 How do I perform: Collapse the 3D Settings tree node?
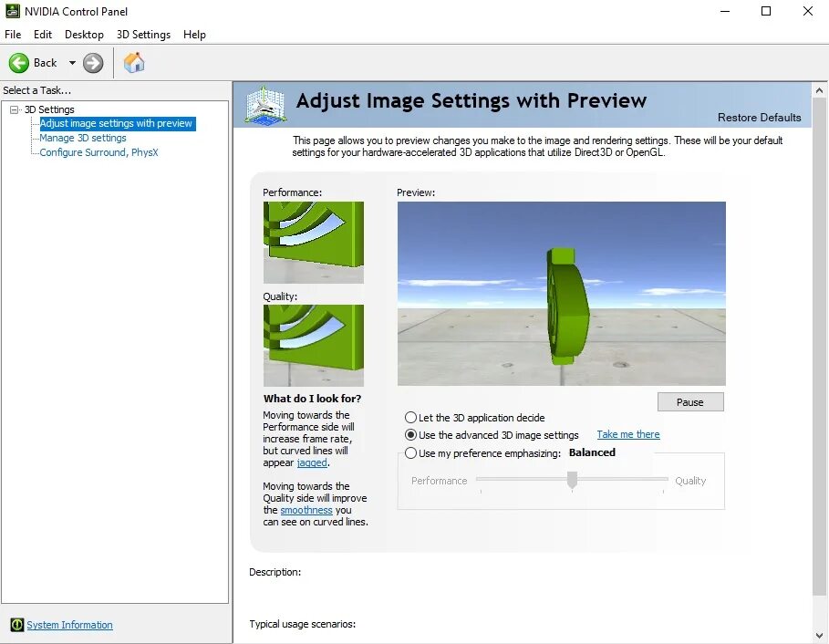pyautogui.click(x=14, y=109)
